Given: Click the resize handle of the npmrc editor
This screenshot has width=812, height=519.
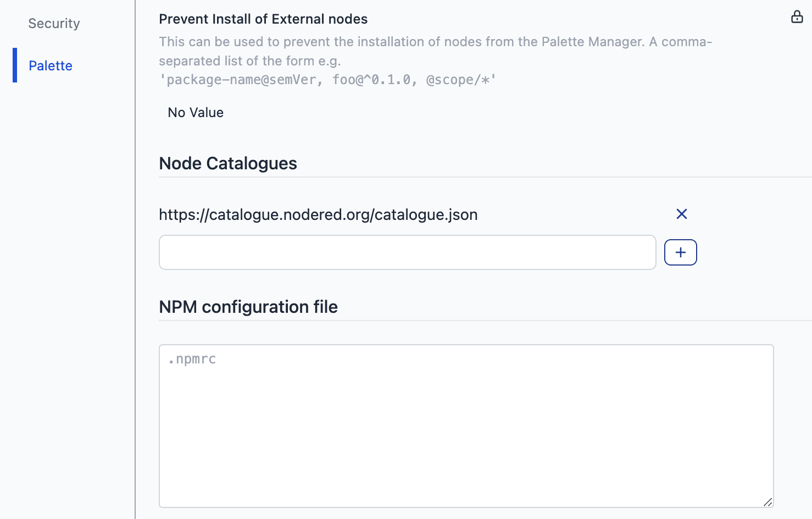Looking at the screenshot, I should tap(768, 502).
